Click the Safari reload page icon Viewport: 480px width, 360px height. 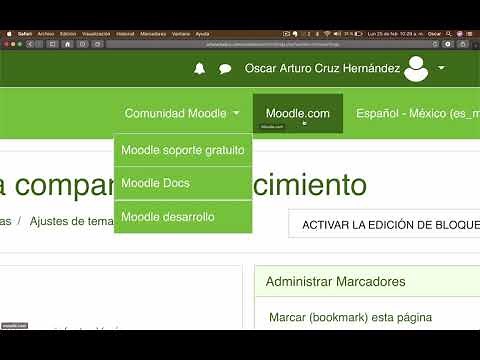[435, 44]
